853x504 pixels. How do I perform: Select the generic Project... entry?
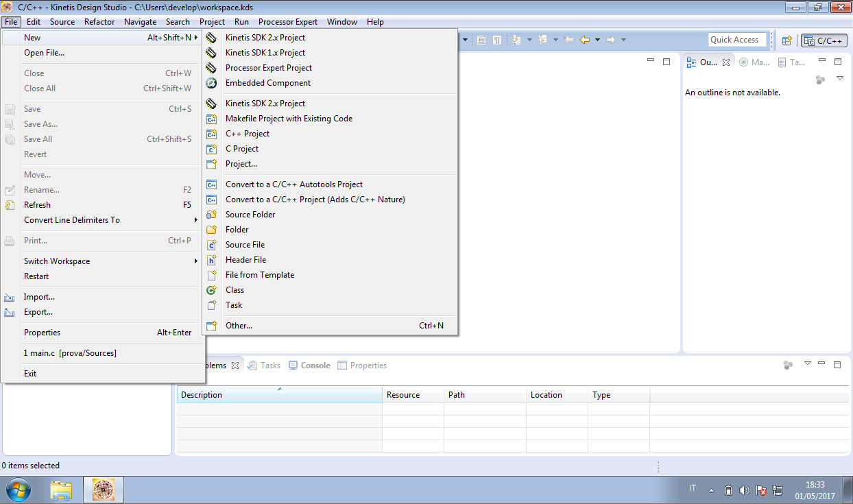pyautogui.click(x=331, y=164)
